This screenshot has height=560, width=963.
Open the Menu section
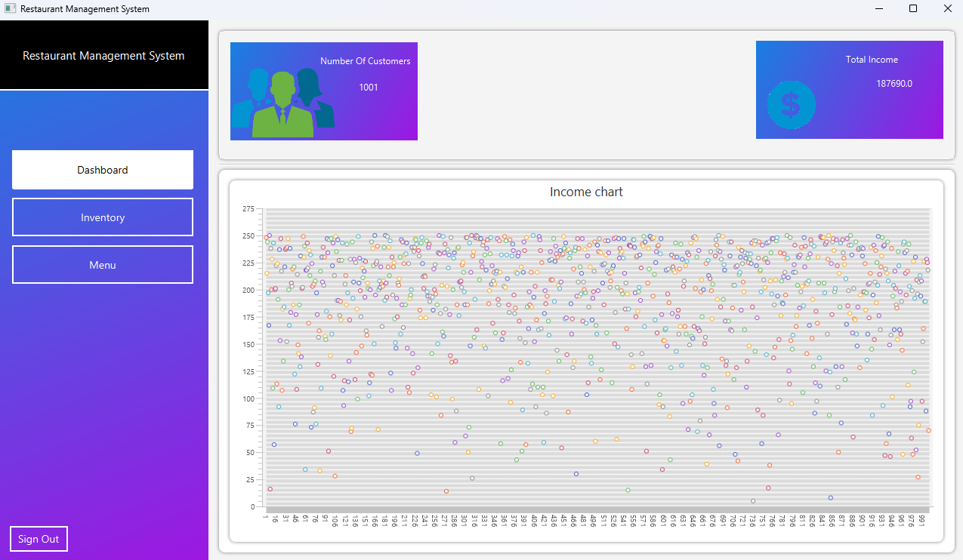[x=102, y=264]
